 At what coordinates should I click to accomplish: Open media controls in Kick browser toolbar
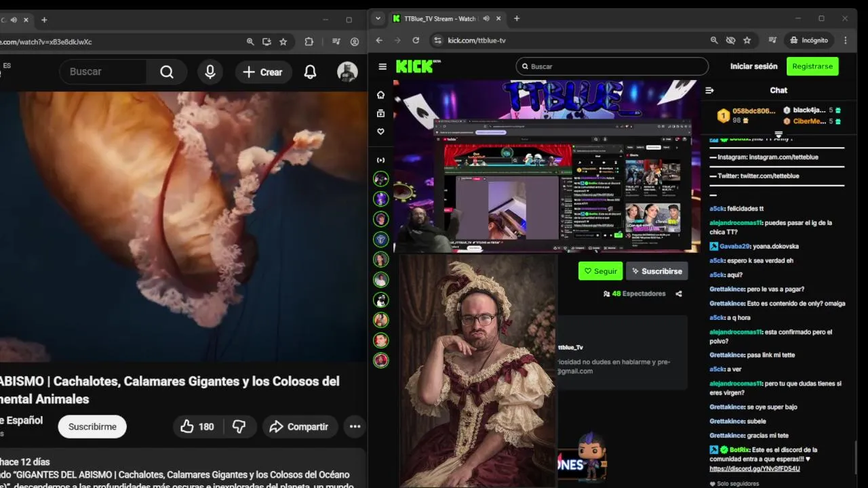point(772,40)
